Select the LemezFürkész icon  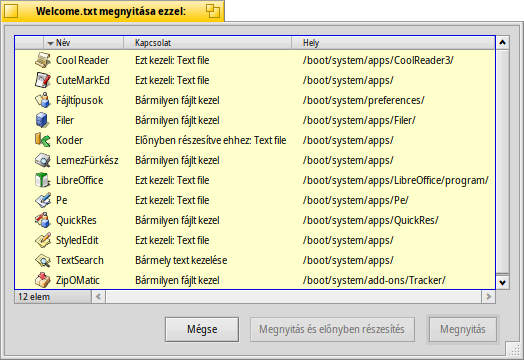point(43,160)
